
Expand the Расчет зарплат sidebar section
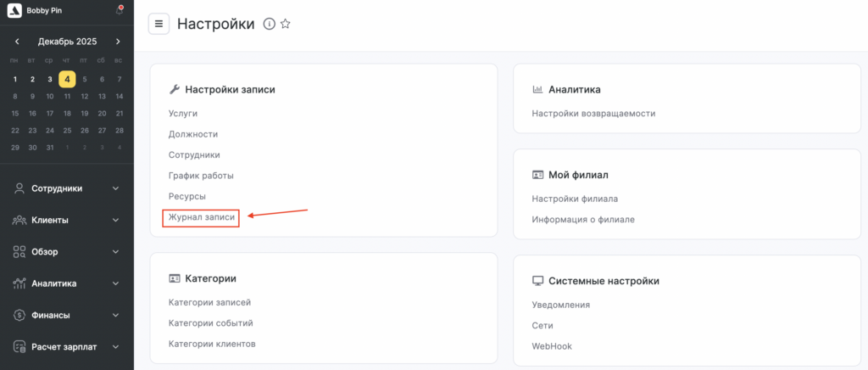[116, 346]
